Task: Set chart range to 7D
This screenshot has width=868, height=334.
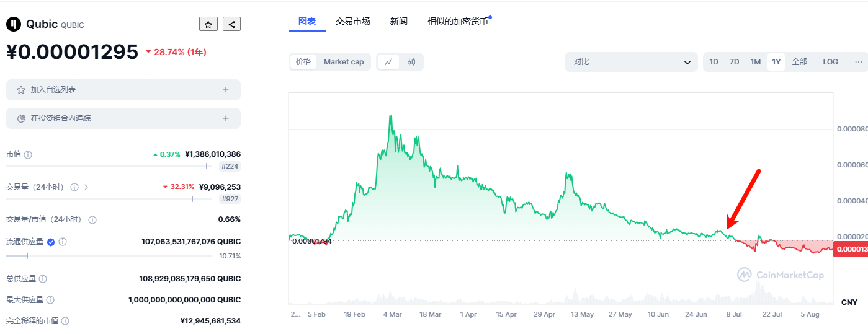Action: tap(735, 62)
